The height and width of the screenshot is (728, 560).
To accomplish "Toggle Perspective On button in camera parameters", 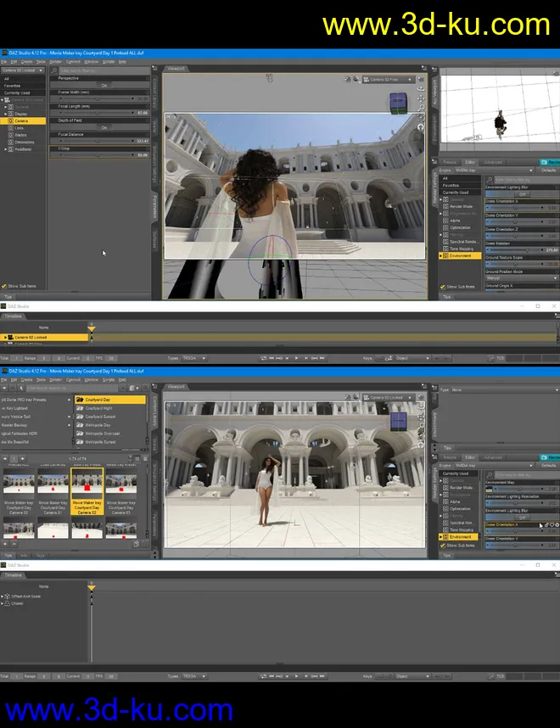I will [x=104, y=85].
